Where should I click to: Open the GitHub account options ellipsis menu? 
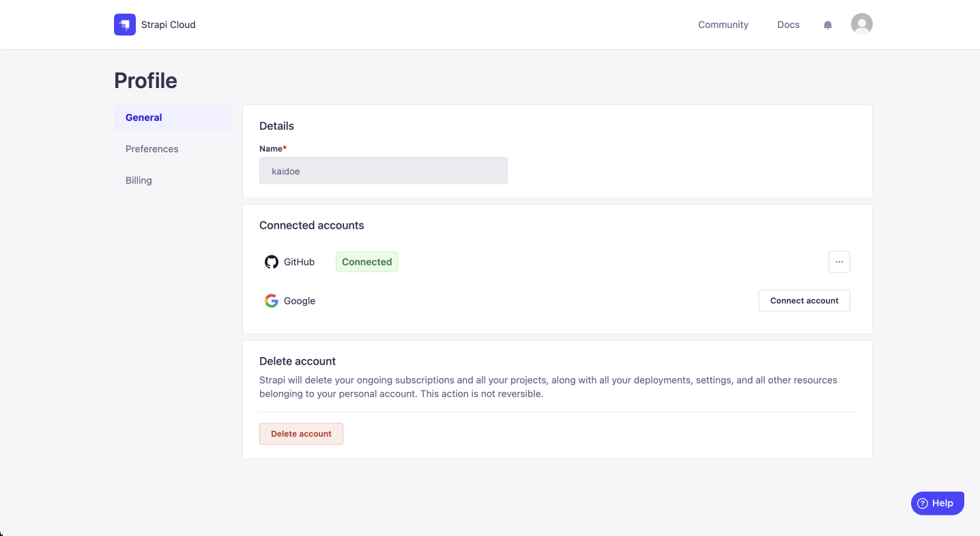[839, 262]
